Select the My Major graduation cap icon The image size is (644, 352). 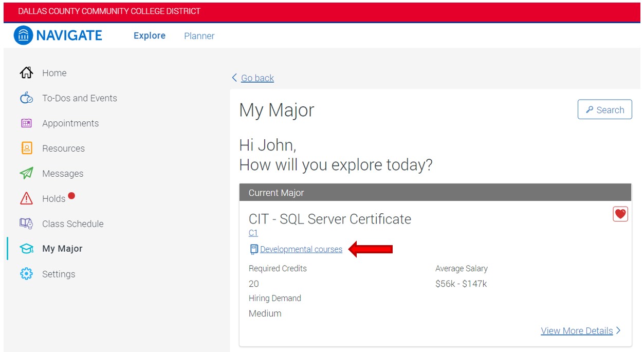[x=26, y=248]
